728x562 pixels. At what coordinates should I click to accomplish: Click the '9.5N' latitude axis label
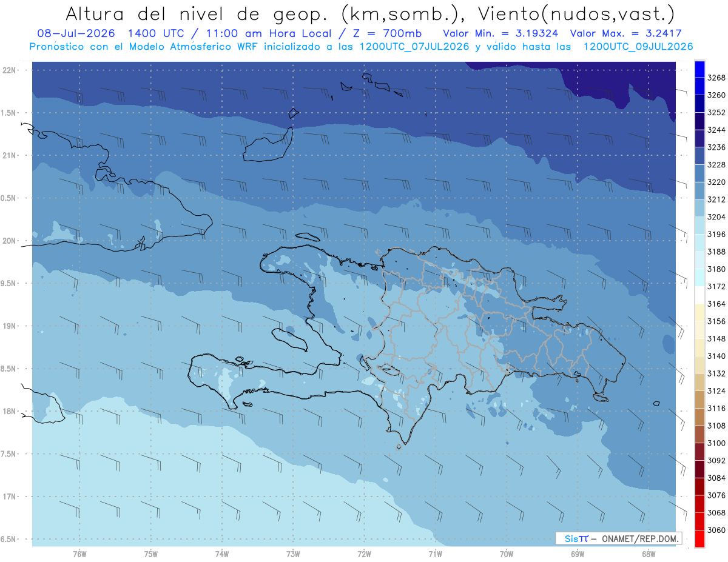coord(8,283)
